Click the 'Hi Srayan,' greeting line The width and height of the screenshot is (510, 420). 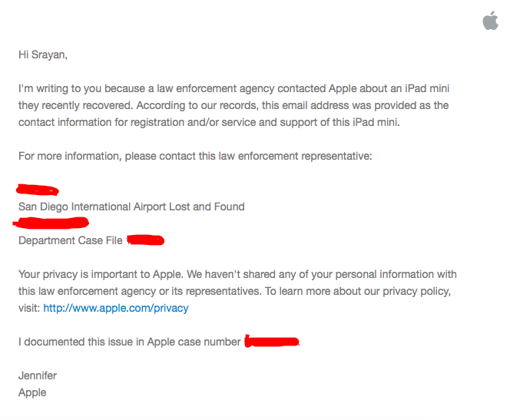pyautogui.click(x=43, y=55)
